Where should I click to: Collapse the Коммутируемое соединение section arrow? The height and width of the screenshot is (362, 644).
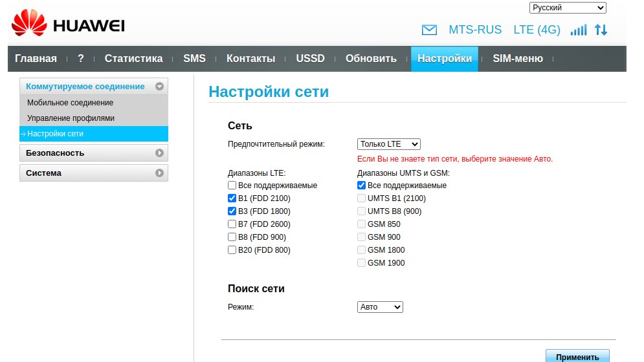click(x=159, y=86)
